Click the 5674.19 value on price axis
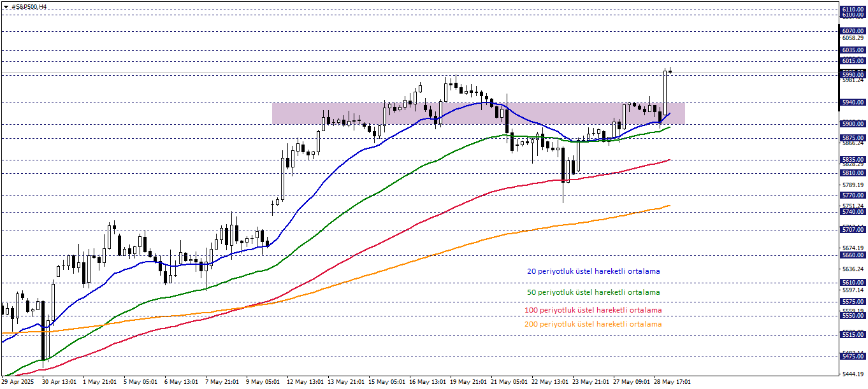This screenshot has height=389, width=868. 852,248
